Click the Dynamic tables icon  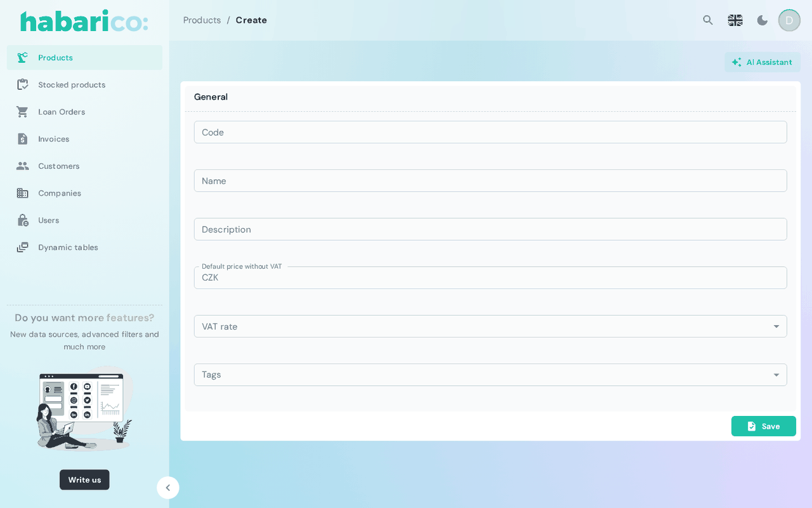(x=23, y=247)
